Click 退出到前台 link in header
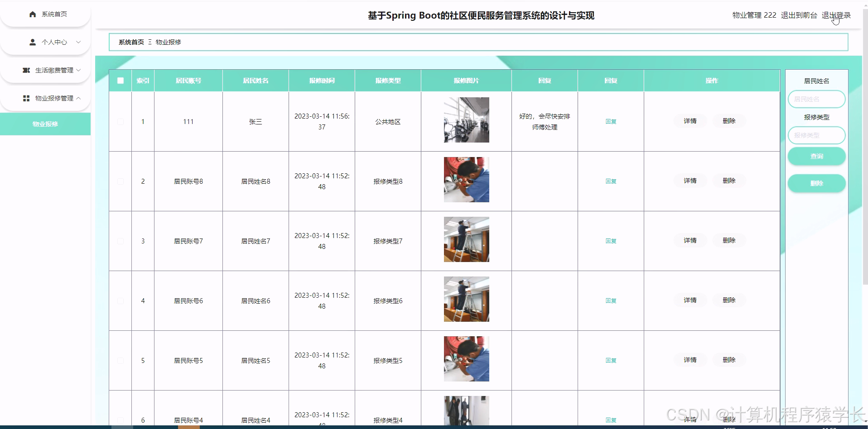The width and height of the screenshot is (868, 429). tap(799, 15)
